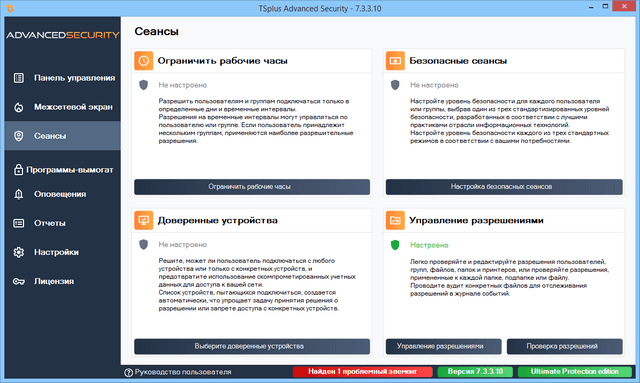This screenshot has width=640, height=383.
Task: Open the Отчеты section
Action: 62,223
